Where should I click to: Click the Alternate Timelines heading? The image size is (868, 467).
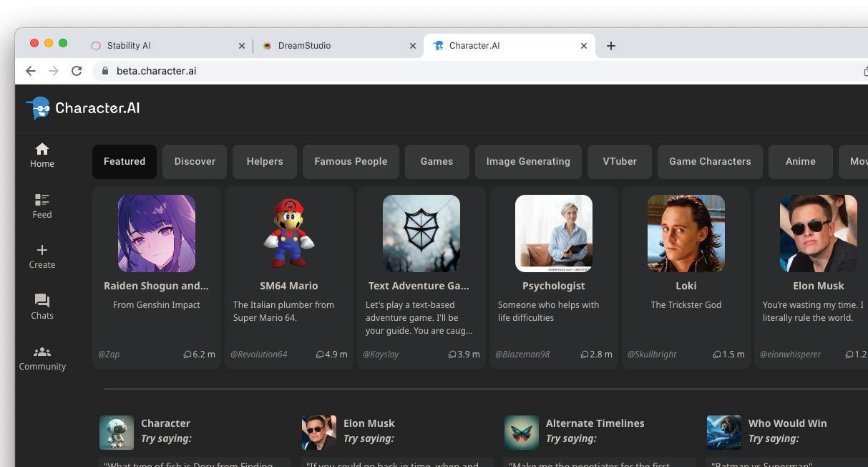pyautogui.click(x=595, y=423)
